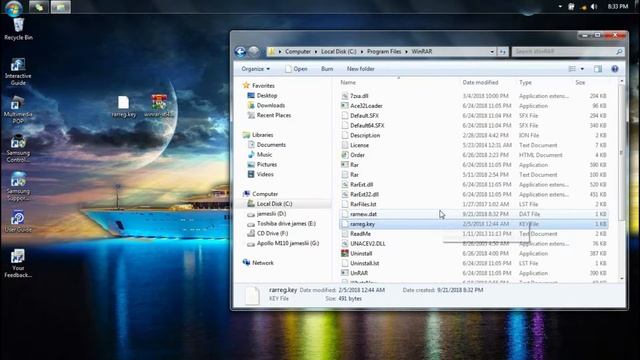Refresh the WinRAR folder address bar
Screen dimensions: 640x360
(x=503, y=52)
